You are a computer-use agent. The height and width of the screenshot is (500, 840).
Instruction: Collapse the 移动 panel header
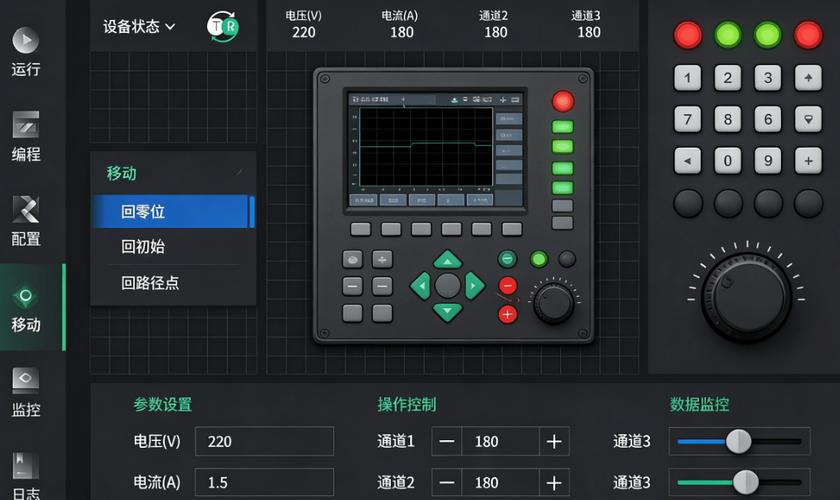(172, 173)
